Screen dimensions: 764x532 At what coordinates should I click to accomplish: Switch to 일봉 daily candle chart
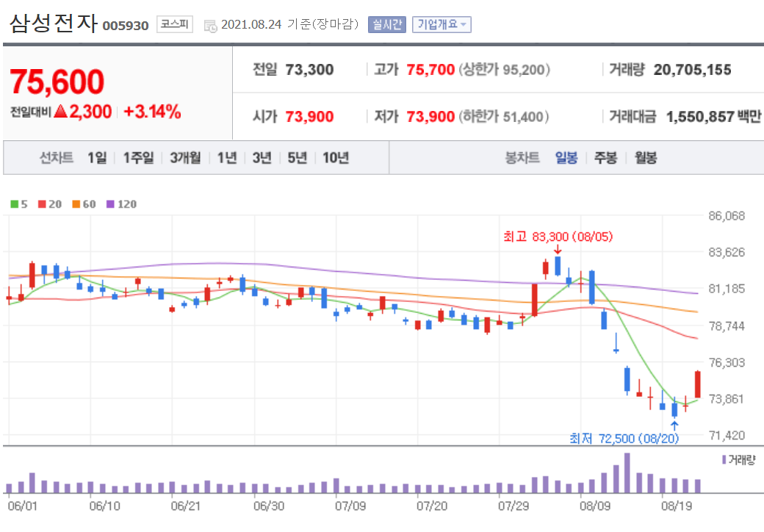coord(566,158)
